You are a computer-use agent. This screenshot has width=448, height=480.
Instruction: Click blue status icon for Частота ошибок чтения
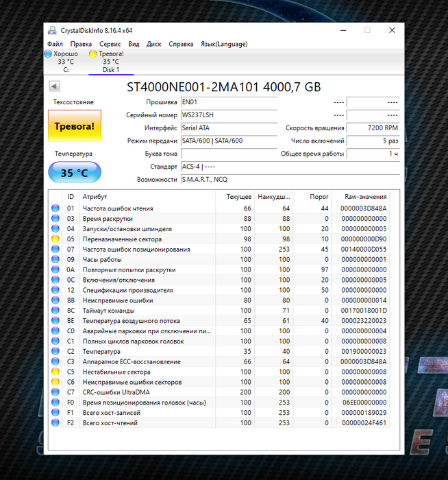(x=55, y=208)
